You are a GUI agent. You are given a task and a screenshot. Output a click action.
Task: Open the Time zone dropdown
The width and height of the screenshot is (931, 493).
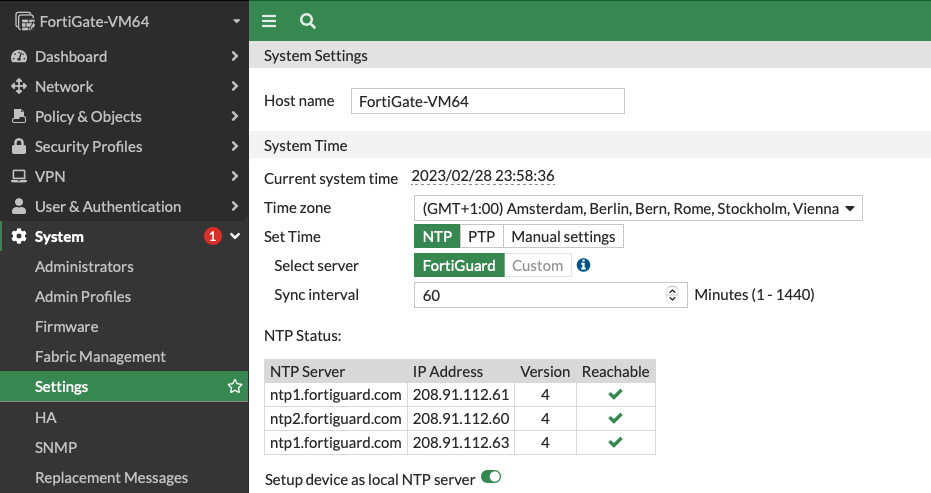637,209
